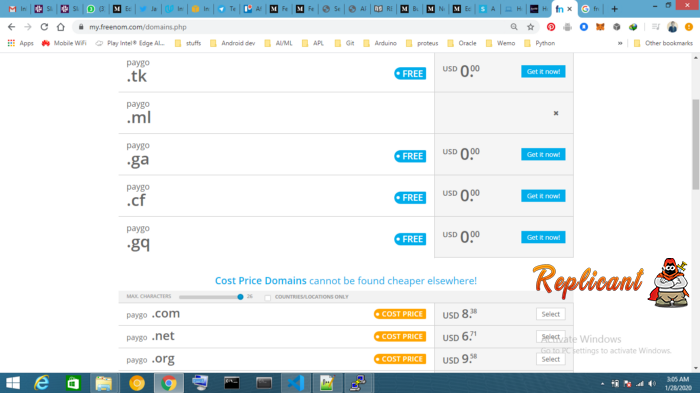Go to browser home page icon
The height and width of the screenshot is (393, 700).
tap(61, 27)
